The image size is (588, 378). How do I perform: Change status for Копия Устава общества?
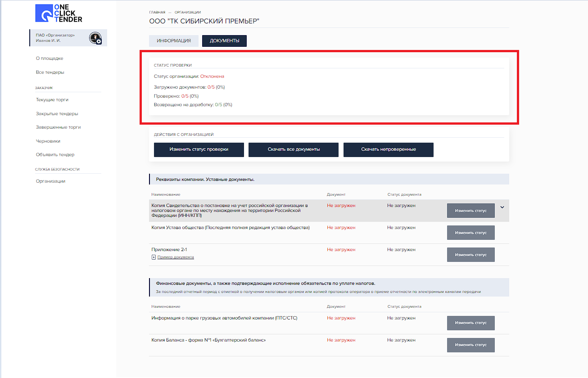click(x=470, y=233)
